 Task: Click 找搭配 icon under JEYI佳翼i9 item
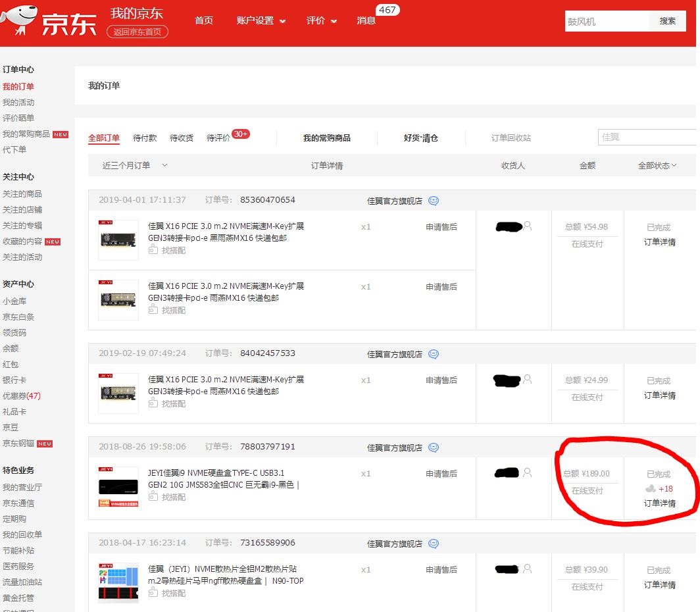pyautogui.click(x=153, y=496)
